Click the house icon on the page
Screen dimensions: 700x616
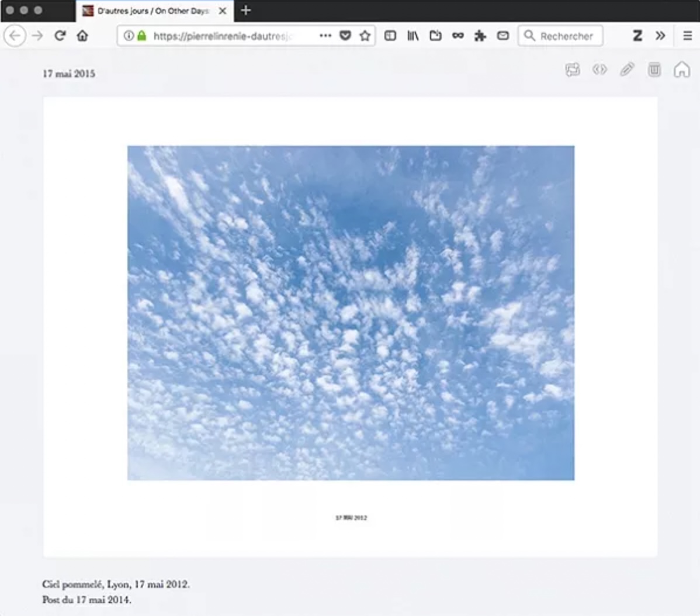[681, 70]
